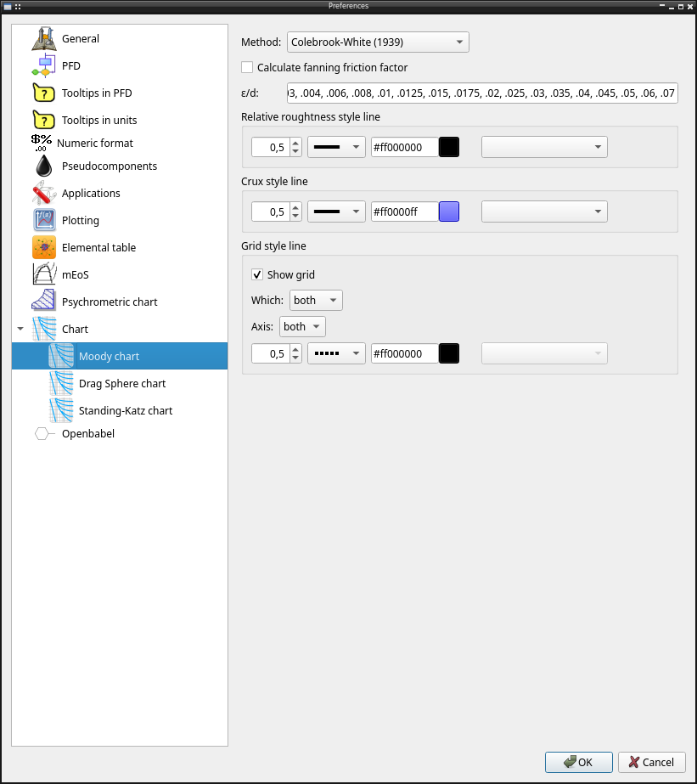Click Crux color hex field #ff0000ff

pyautogui.click(x=405, y=212)
